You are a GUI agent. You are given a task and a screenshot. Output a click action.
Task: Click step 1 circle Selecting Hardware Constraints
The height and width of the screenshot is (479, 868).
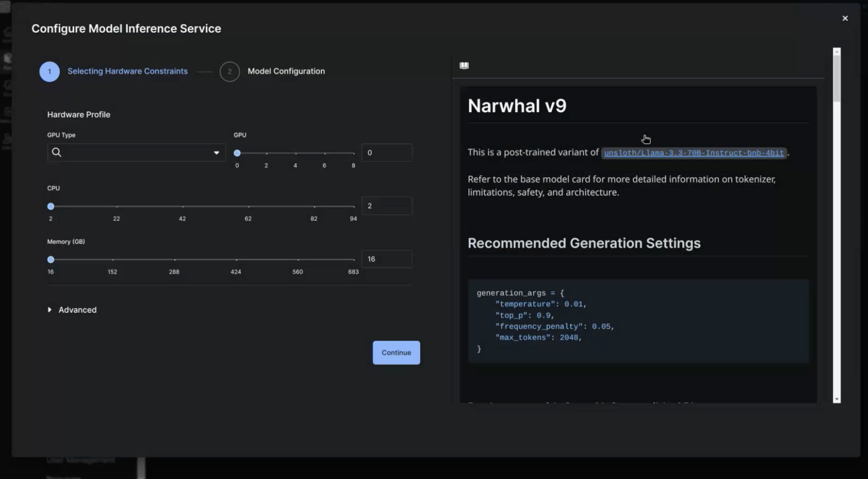(50, 72)
